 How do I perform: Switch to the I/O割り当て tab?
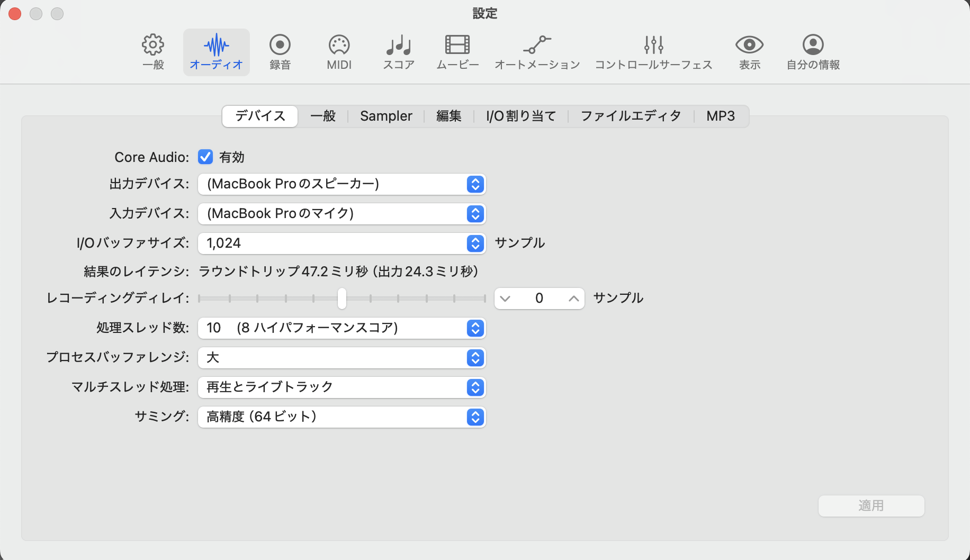[x=521, y=116]
